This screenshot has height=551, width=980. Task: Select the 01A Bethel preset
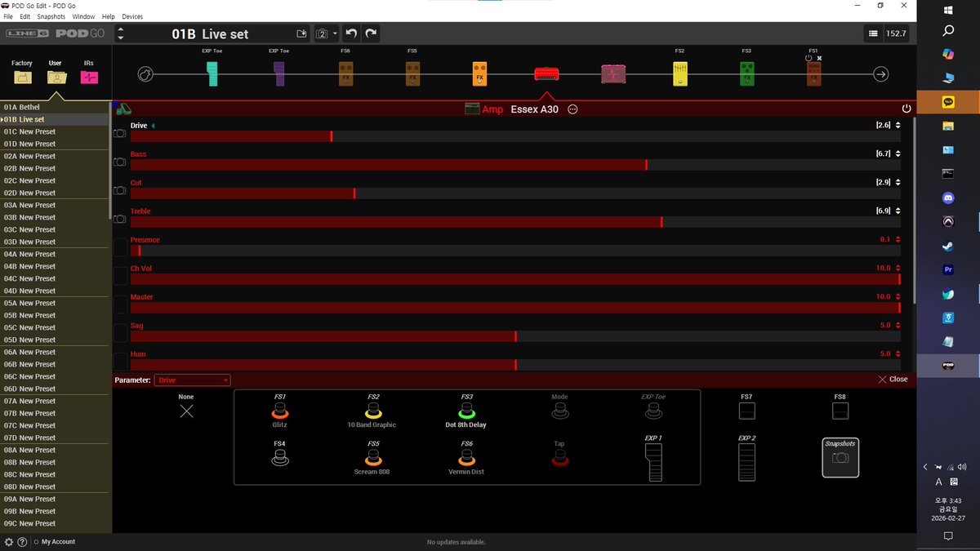click(x=56, y=107)
